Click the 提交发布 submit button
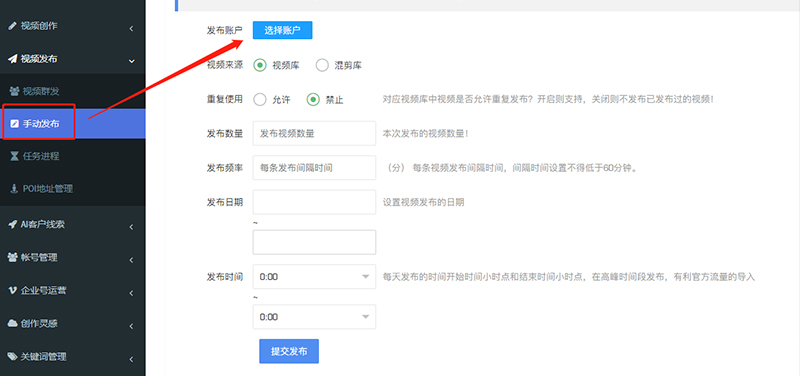Screen dimensions: 800x376 289,351
